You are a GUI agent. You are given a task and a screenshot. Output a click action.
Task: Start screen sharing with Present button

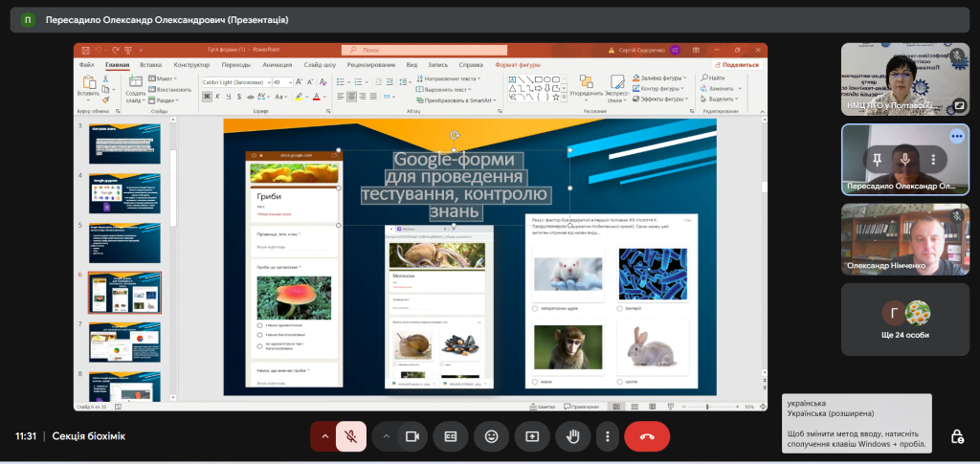(x=532, y=436)
